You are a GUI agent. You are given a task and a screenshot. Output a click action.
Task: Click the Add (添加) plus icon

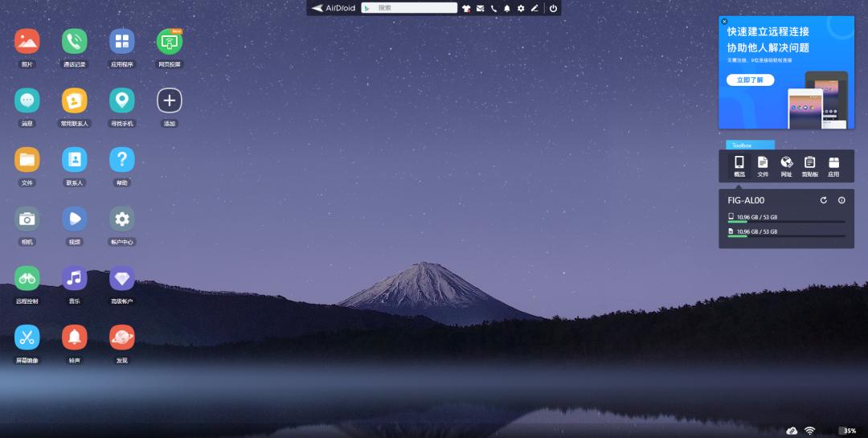tap(170, 100)
